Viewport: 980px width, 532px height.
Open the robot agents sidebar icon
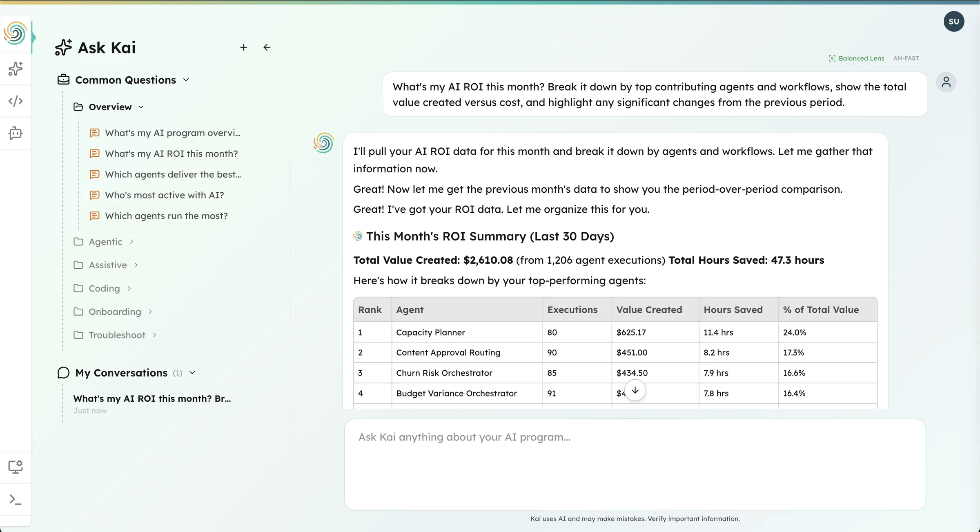(16, 133)
